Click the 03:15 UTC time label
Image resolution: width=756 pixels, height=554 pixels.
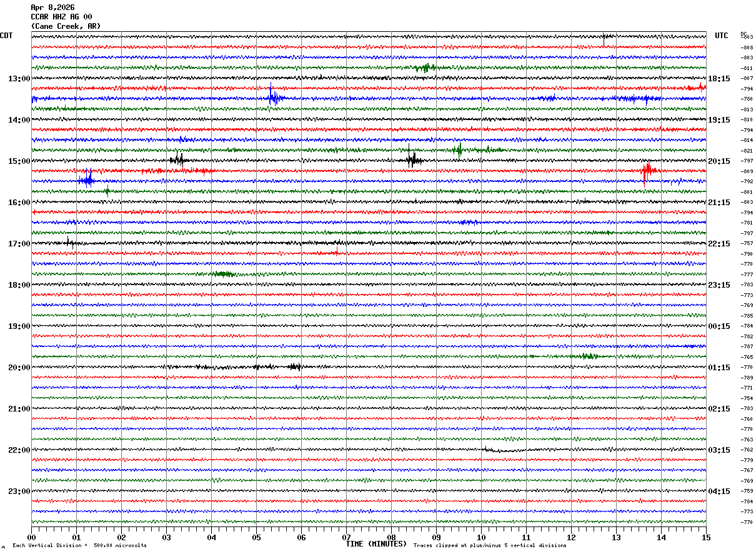coord(719,450)
